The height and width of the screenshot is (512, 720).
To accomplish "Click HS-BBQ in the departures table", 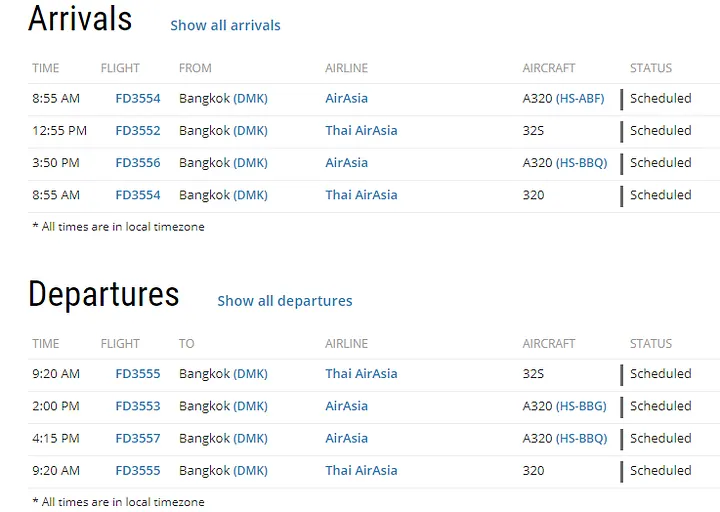I will tap(581, 438).
